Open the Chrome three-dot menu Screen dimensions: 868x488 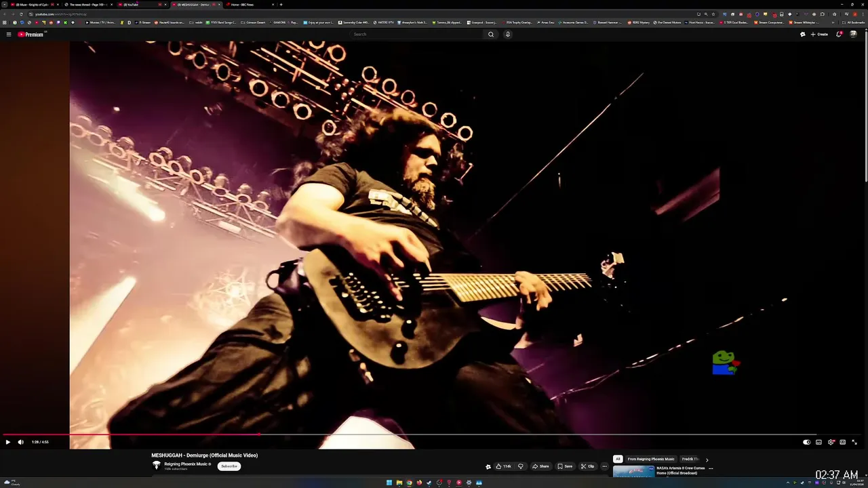(x=863, y=14)
